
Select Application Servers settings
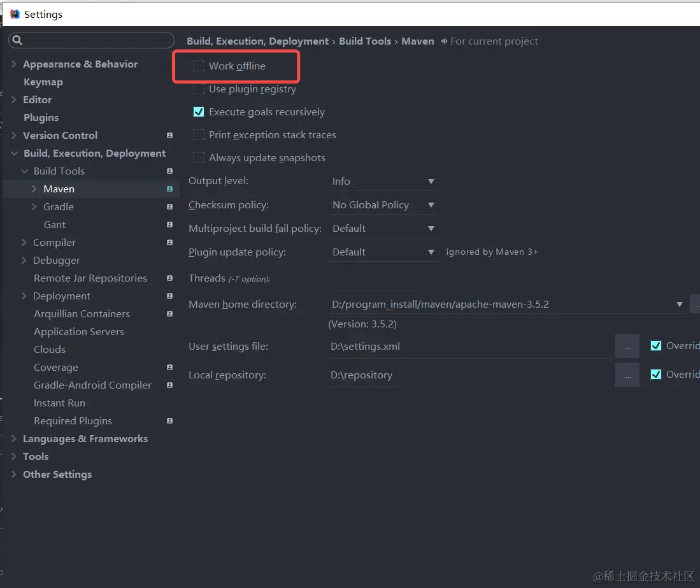coord(79,332)
